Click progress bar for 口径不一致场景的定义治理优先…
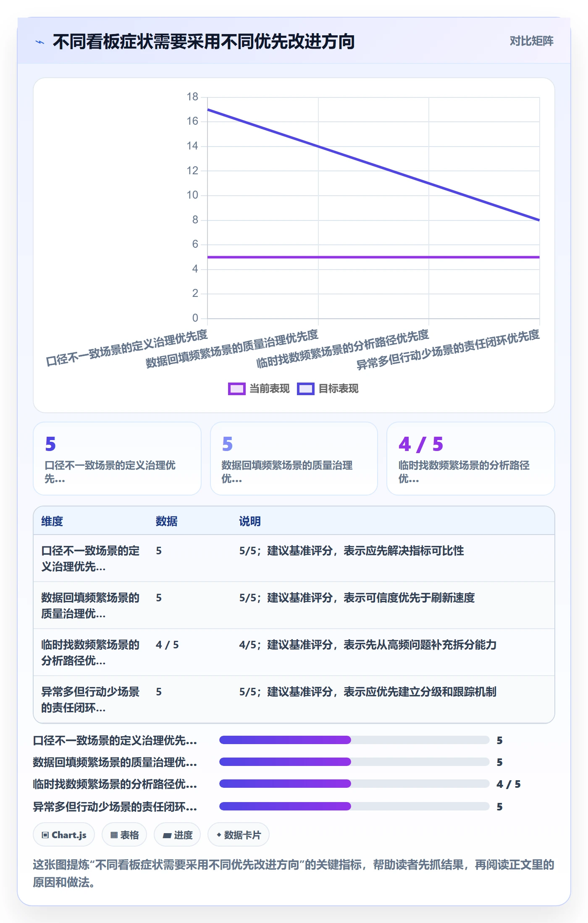This screenshot has width=588, height=923. [x=354, y=740]
